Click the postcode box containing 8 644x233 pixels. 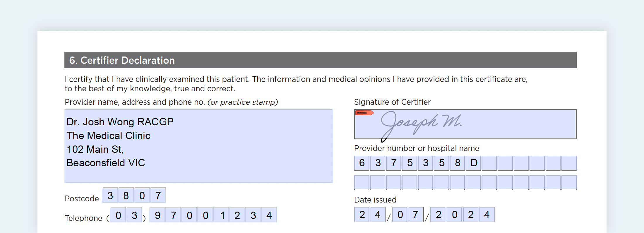[x=126, y=195]
